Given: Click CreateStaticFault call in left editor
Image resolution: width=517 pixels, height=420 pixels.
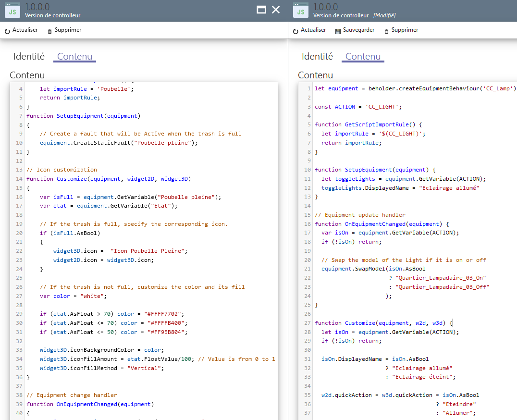Looking at the screenshot, I should [x=102, y=143].
